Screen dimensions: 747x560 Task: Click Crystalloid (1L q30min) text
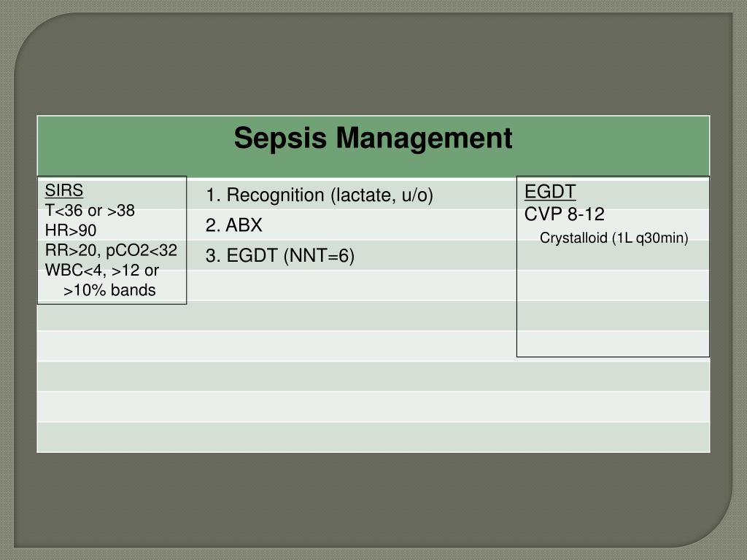point(614,238)
